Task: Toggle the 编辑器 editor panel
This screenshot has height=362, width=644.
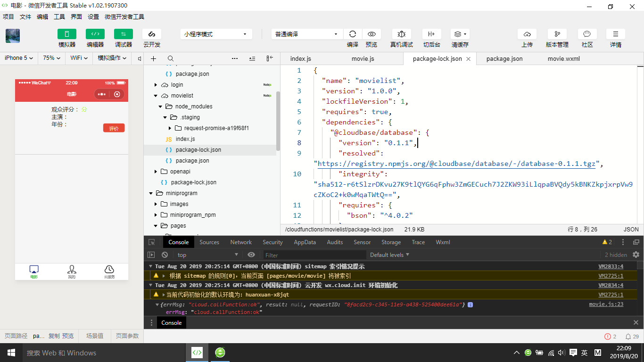Action: pyautogui.click(x=95, y=34)
